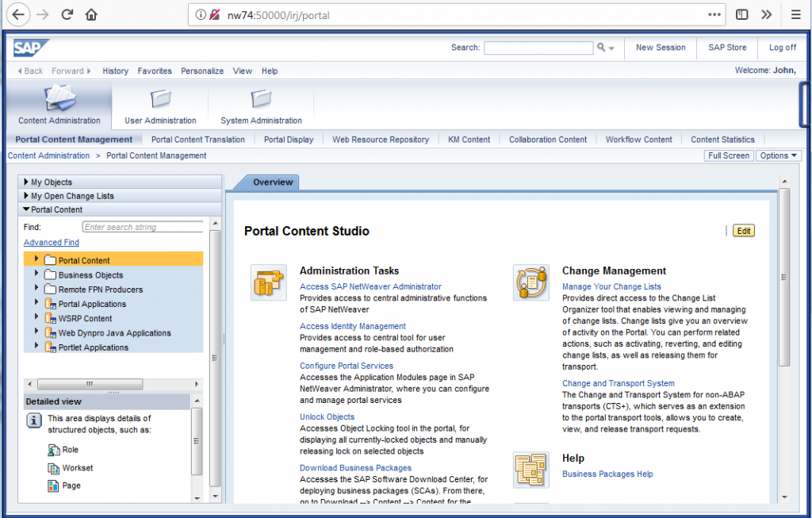Click the browser back arrow button

(x=18, y=14)
